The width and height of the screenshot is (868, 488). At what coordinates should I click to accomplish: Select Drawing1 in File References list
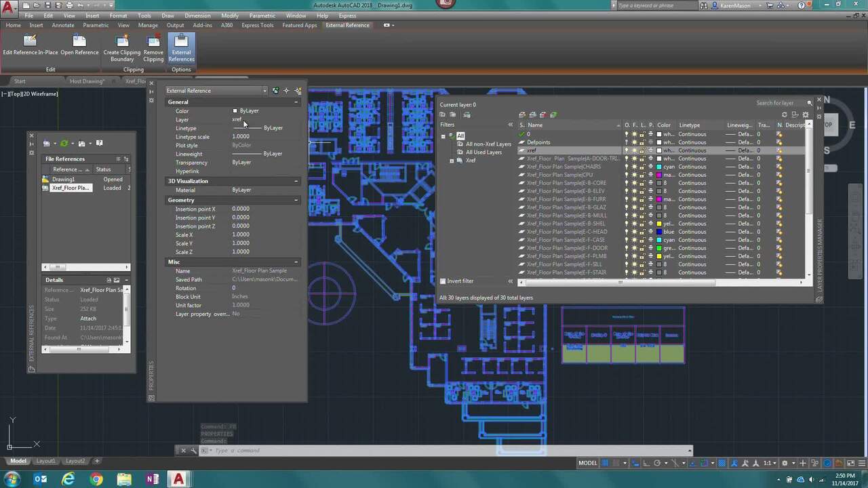coord(64,180)
